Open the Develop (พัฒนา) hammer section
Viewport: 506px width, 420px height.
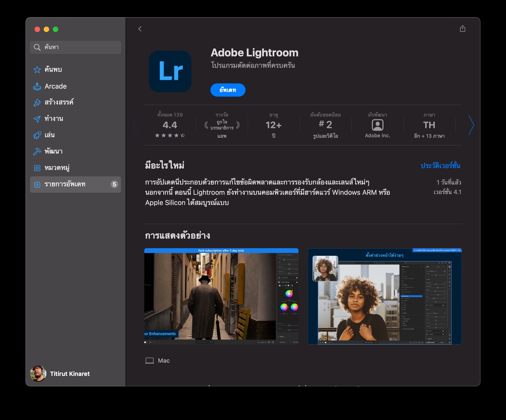point(53,151)
